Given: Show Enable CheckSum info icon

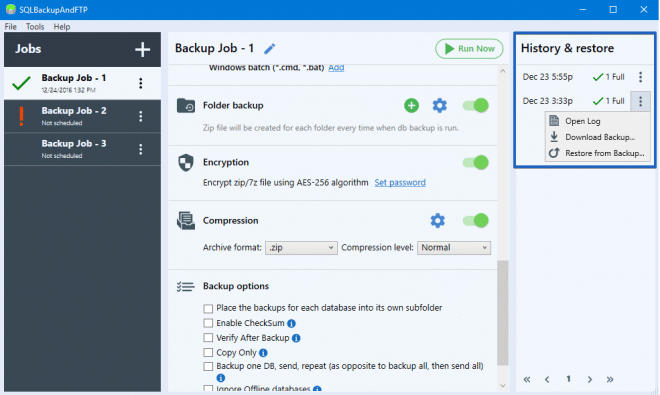Looking at the screenshot, I should (291, 323).
